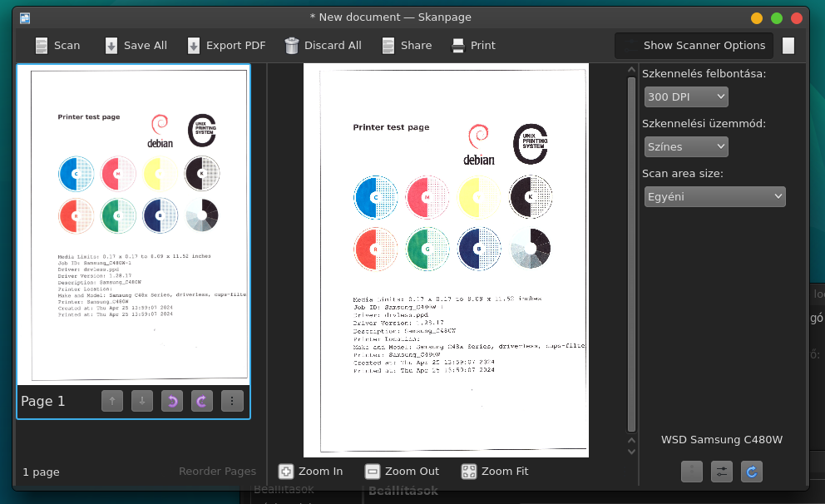Click scrollbar down arrow at bottom
The image size is (825, 504).
click(x=632, y=452)
